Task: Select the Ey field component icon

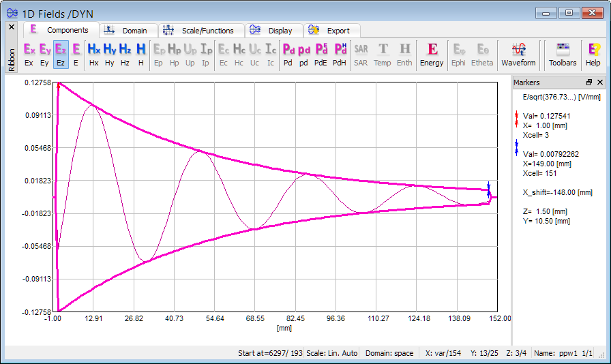Action: click(44, 55)
